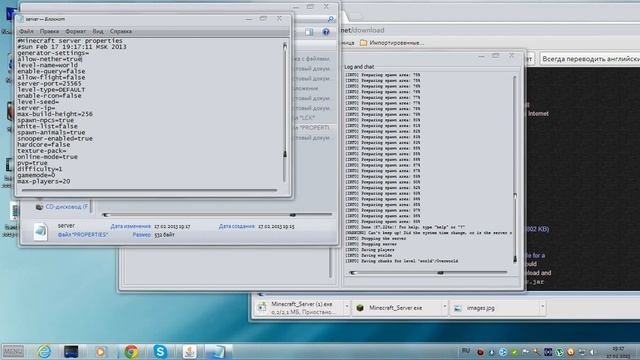Open dropdown arrow for images.jpg download
Screen dimensions: 640x360
(542, 307)
